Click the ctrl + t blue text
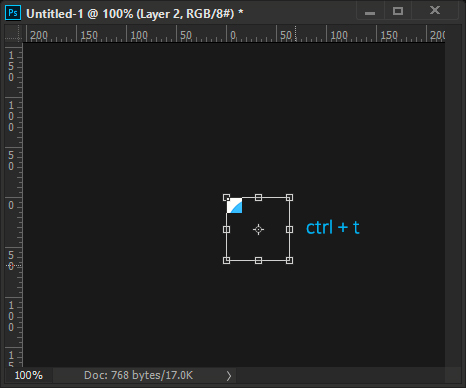Viewport: 466px width, 388px height. 333,228
